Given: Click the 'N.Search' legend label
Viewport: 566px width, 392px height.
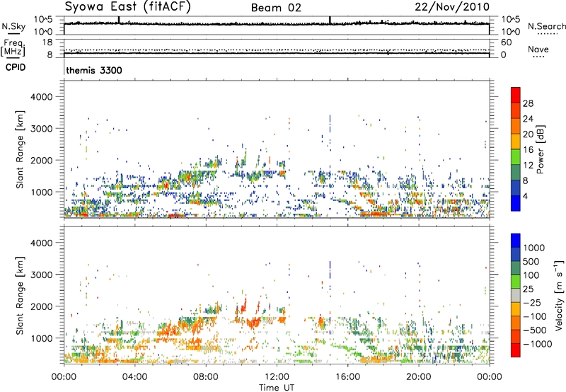Looking at the screenshot, I should pyautogui.click(x=546, y=26).
